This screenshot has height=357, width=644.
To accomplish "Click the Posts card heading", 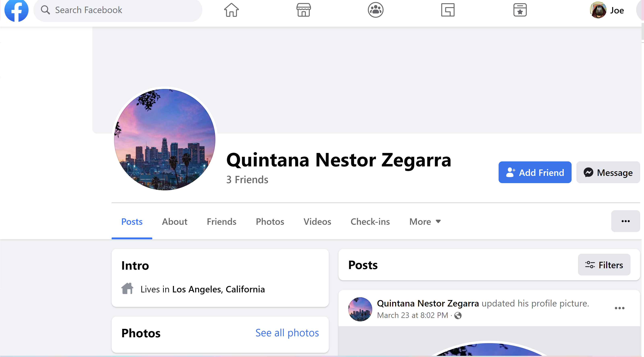I will point(363,265).
